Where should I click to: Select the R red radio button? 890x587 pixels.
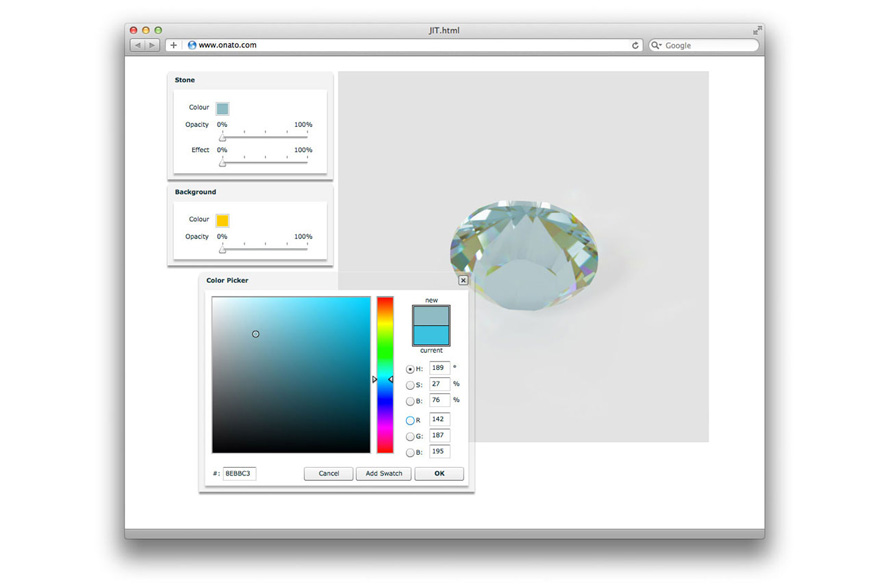point(410,421)
